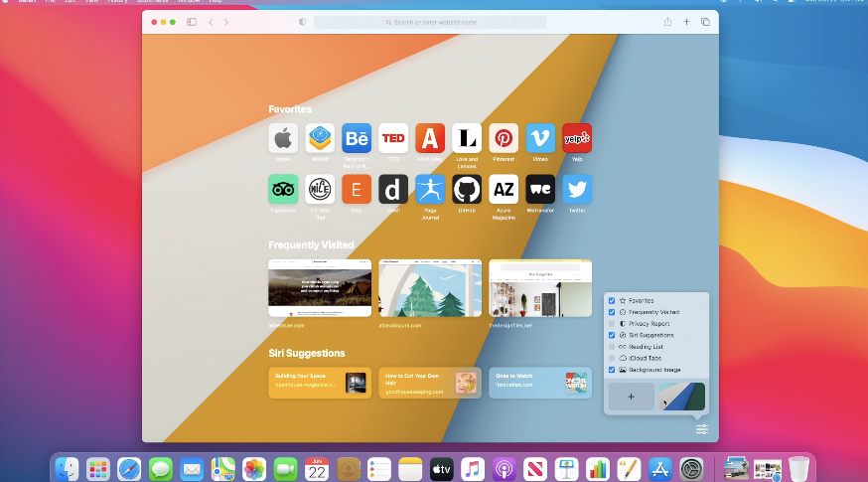Click the Share toolbar icon
Screen dimensions: 868x482
(x=667, y=22)
